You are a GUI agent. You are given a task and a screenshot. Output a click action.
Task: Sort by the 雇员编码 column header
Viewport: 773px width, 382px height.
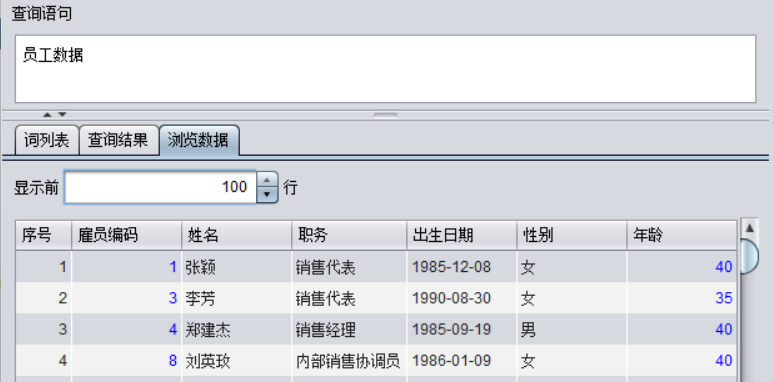click(x=127, y=236)
